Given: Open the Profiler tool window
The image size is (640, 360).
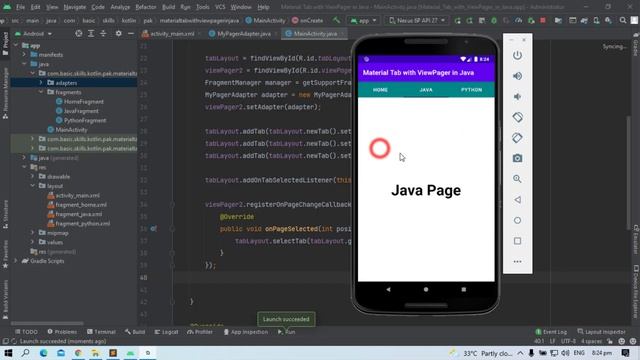Looking at the screenshot, I should (x=200, y=332).
